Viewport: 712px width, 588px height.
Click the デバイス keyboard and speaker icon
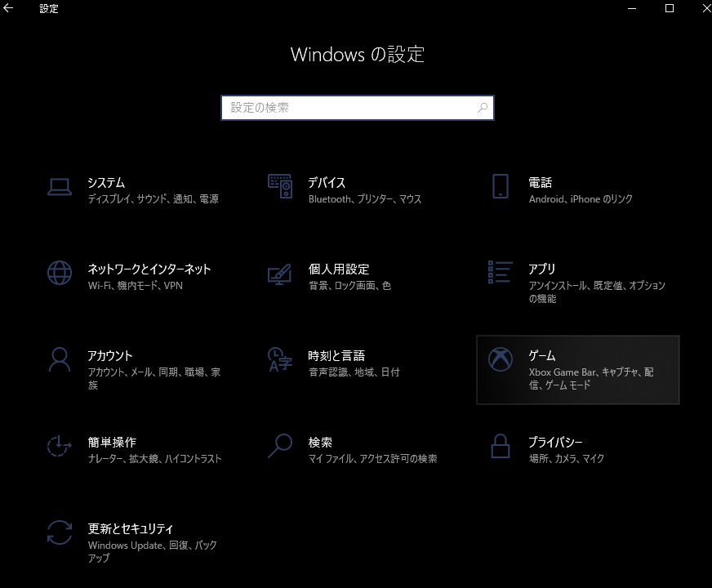point(280,186)
